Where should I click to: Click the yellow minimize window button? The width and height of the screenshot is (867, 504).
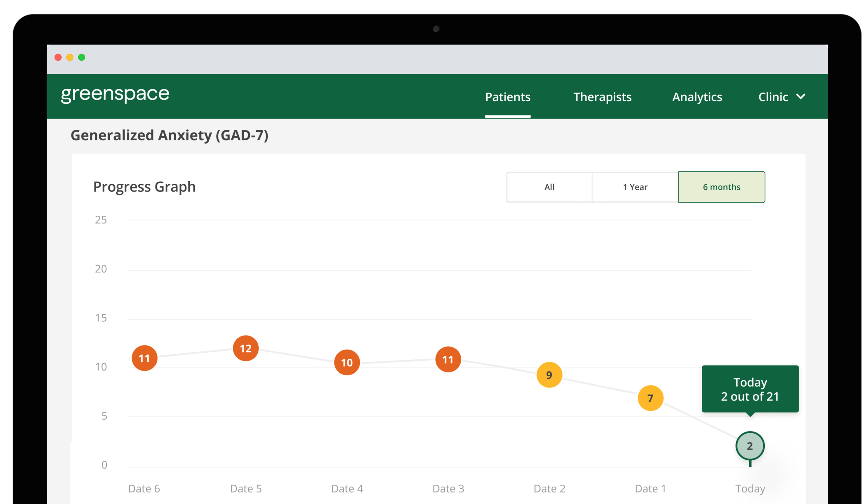click(x=70, y=58)
